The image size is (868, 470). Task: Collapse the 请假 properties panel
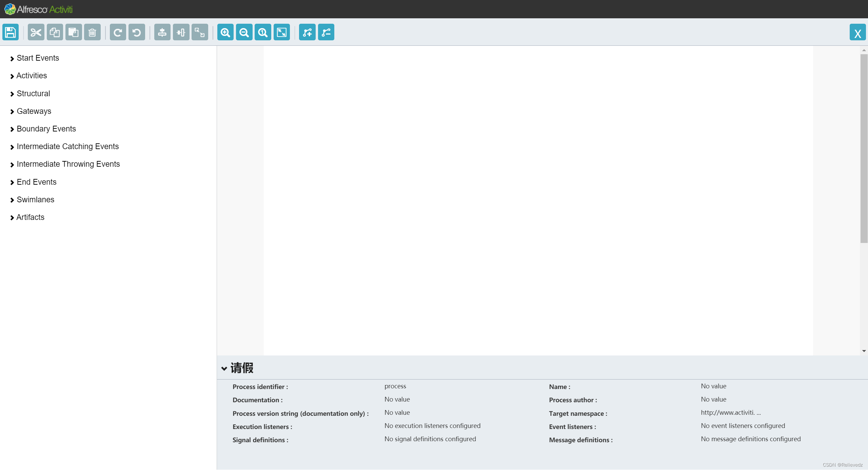point(224,368)
